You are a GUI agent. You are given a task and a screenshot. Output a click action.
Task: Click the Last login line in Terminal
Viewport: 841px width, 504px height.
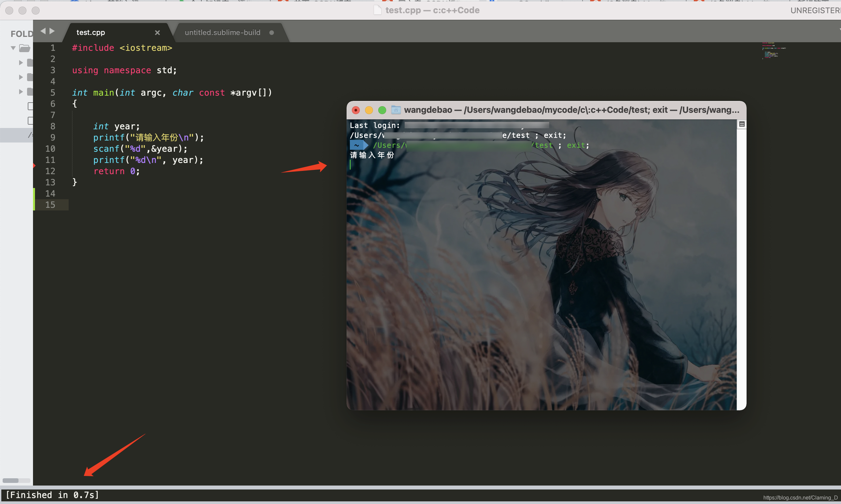coord(449,125)
